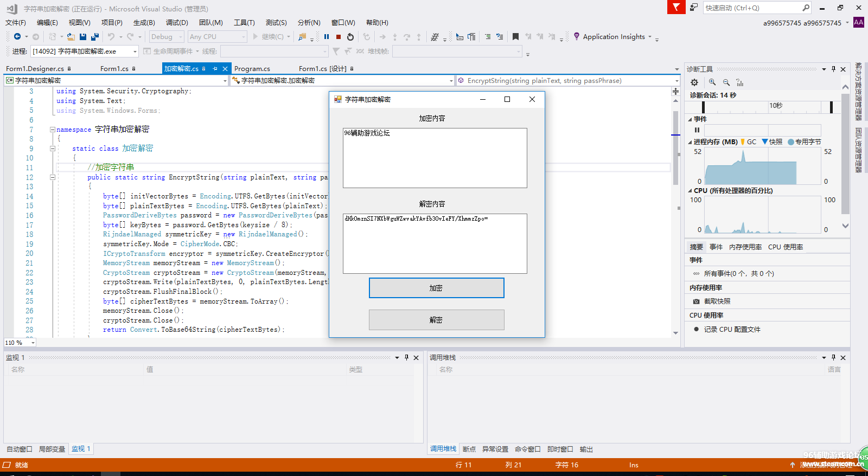The width and height of the screenshot is (868, 476).
Task: Click the bookmark toolbar icon
Action: click(515, 37)
